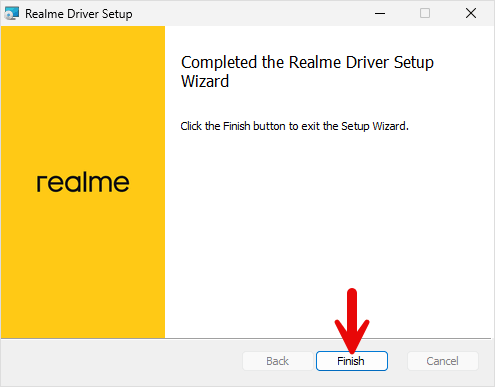This screenshot has height=387, width=495.
Task: Click the realme logo on the yellow banner
Action: pyautogui.click(x=83, y=182)
